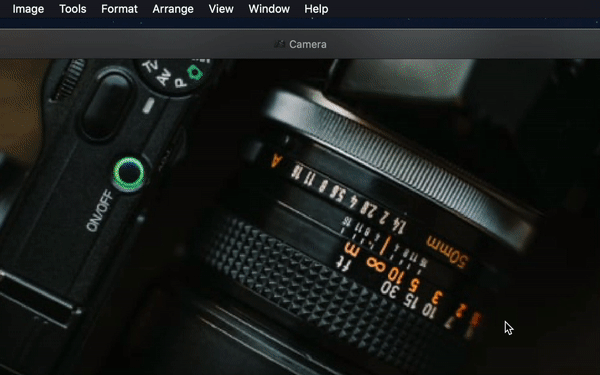The width and height of the screenshot is (600, 375).
Task: Click the Camera document icon in title bar
Action: (280, 44)
